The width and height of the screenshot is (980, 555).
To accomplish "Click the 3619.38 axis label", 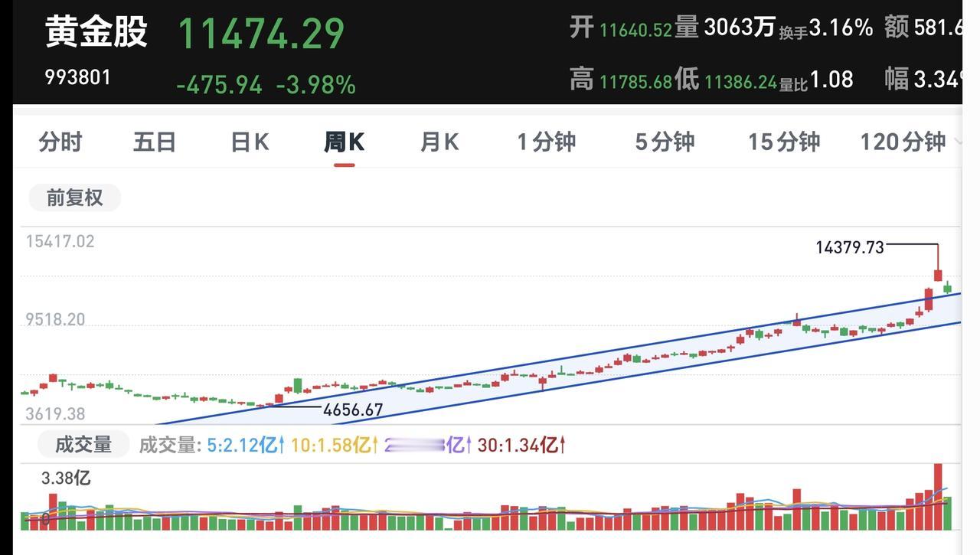I will click(55, 414).
